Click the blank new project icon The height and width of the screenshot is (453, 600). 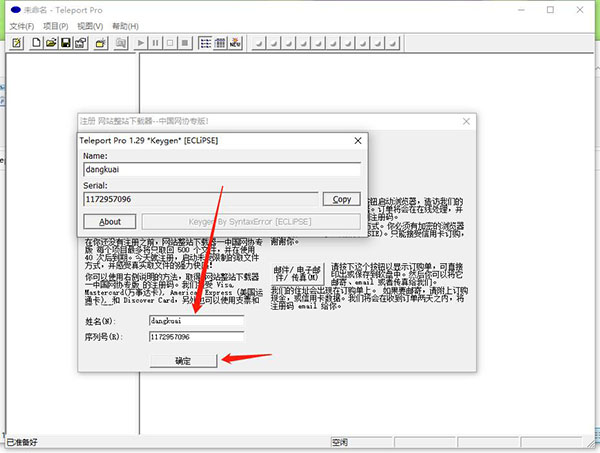tap(36, 43)
